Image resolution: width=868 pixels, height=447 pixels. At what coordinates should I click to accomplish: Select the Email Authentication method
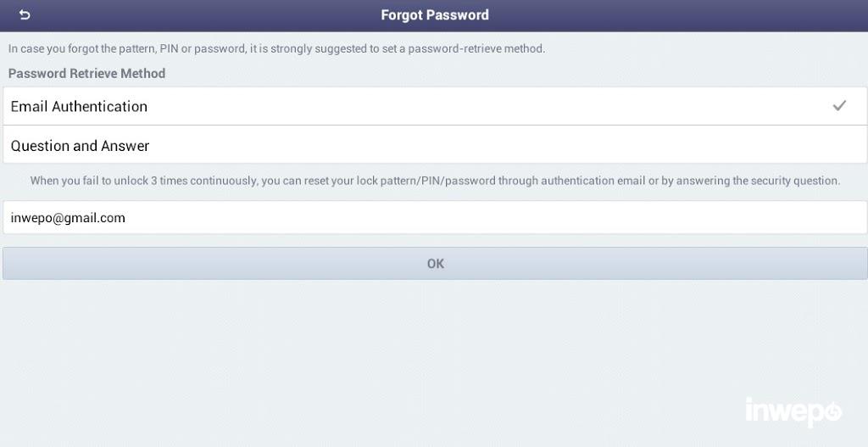pos(424,106)
